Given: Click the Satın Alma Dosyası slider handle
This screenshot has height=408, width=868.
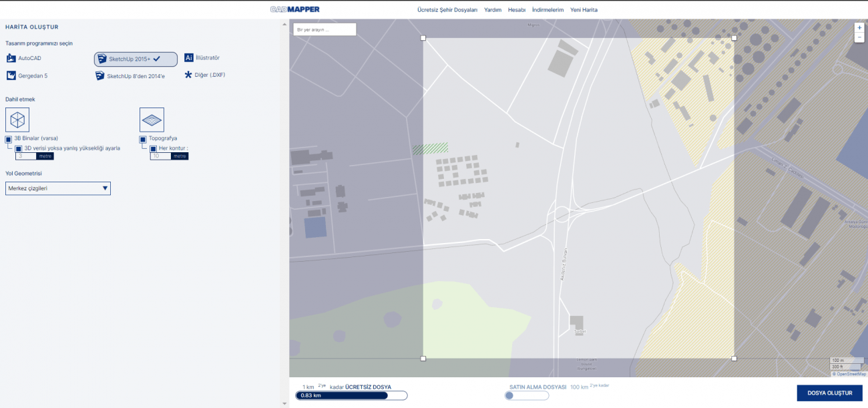Looking at the screenshot, I should point(509,395).
